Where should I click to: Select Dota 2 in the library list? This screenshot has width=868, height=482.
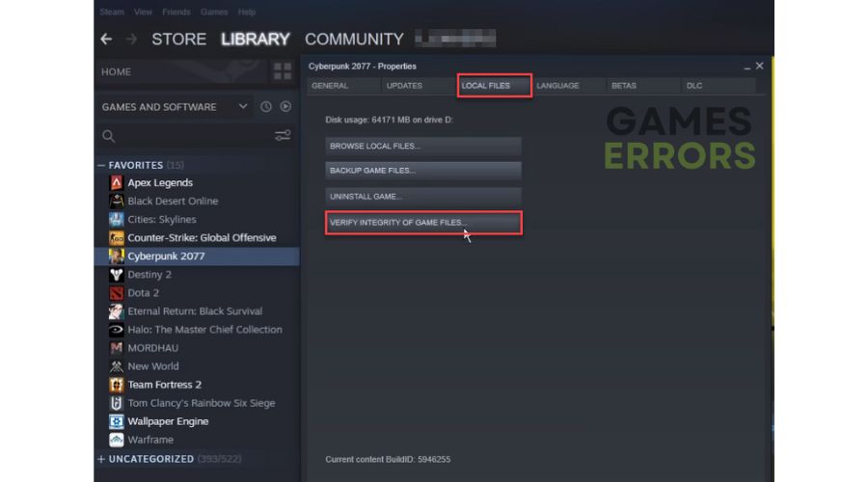pos(143,293)
